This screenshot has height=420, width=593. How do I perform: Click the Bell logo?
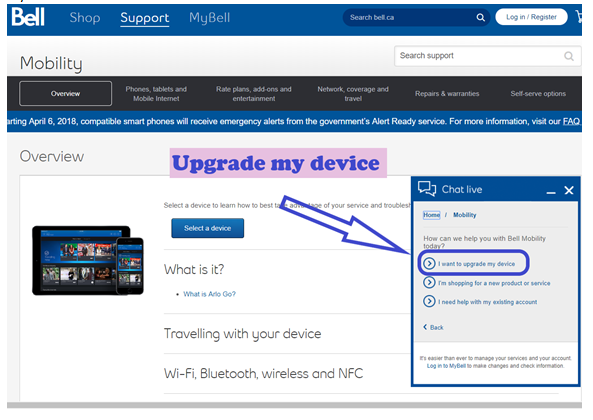(x=28, y=17)
